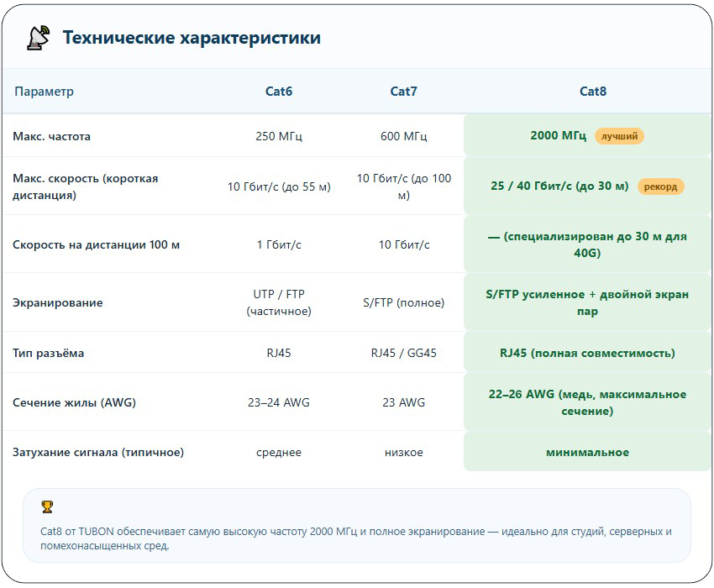Image resolution: width=714 pixels, height=588 pixels.
Task: Click the '10 Гбит/с (до 100 м)' cell
Action: 403,186
